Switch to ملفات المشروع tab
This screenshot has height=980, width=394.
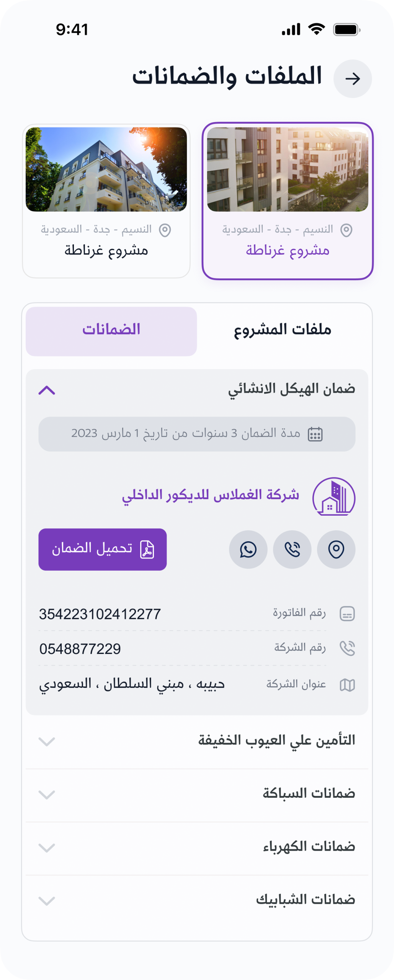point(282,330)
